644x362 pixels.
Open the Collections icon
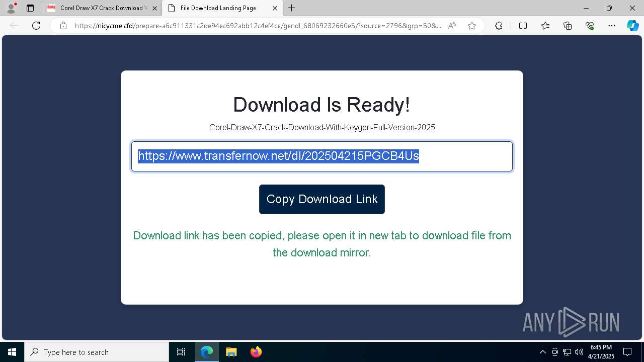[568, 26]
